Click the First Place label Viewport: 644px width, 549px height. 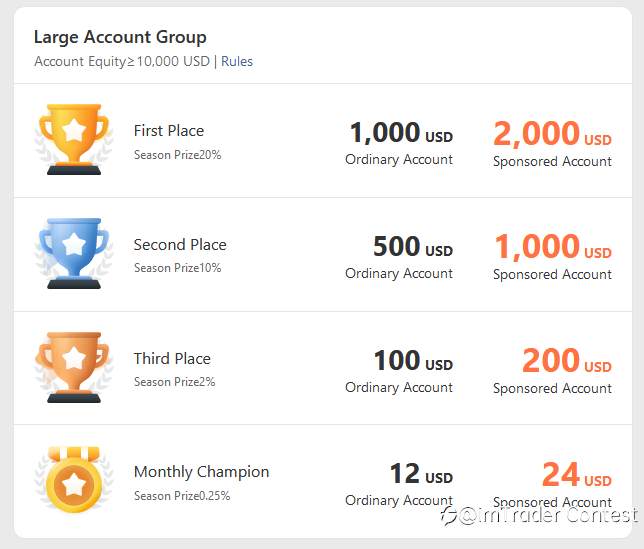pos(169,131)
